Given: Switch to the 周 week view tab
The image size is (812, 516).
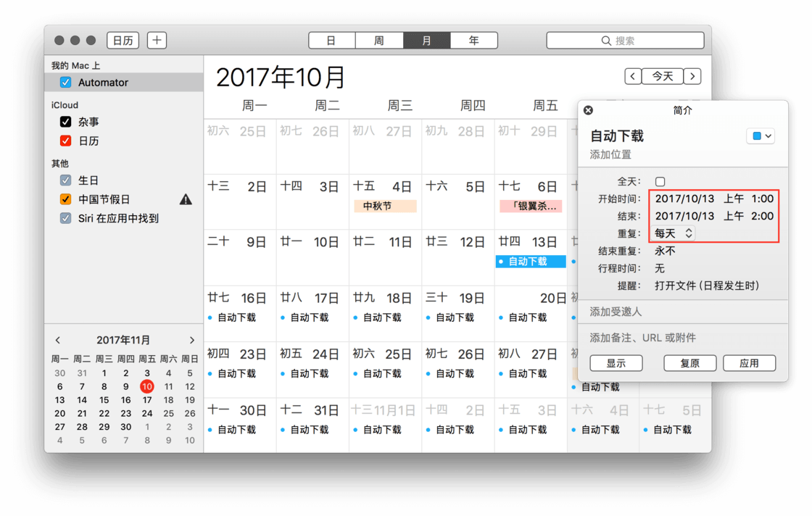Looking at the screenshot, I should pyautogui.click(x=378, y=41).
